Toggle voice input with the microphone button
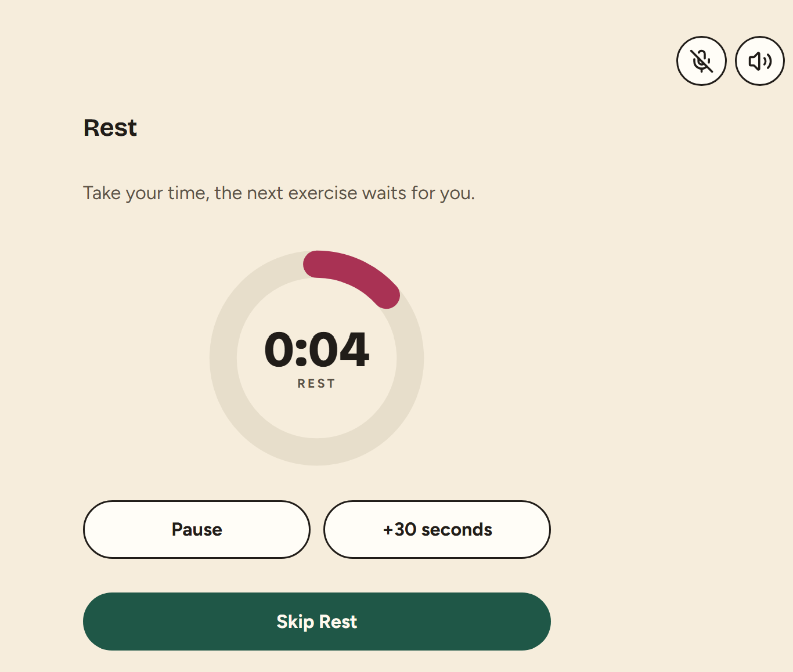The image size is (793, 672). [701, 61]
